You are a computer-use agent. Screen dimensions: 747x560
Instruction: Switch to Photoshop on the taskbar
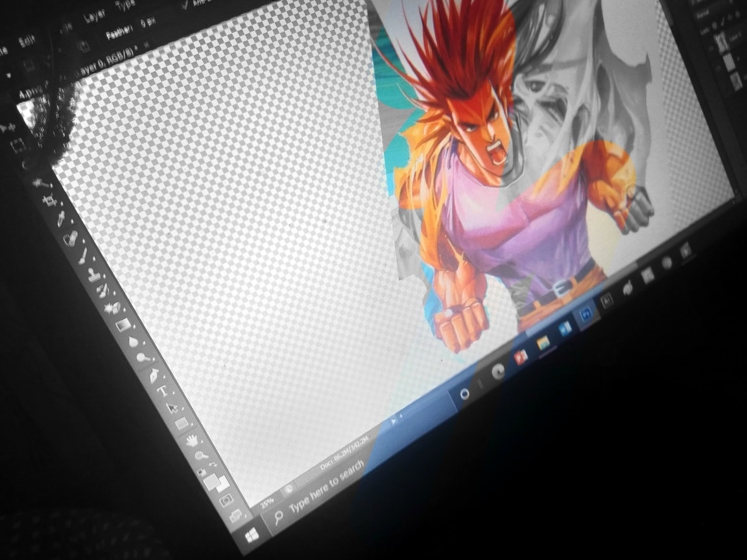[586, 313]
